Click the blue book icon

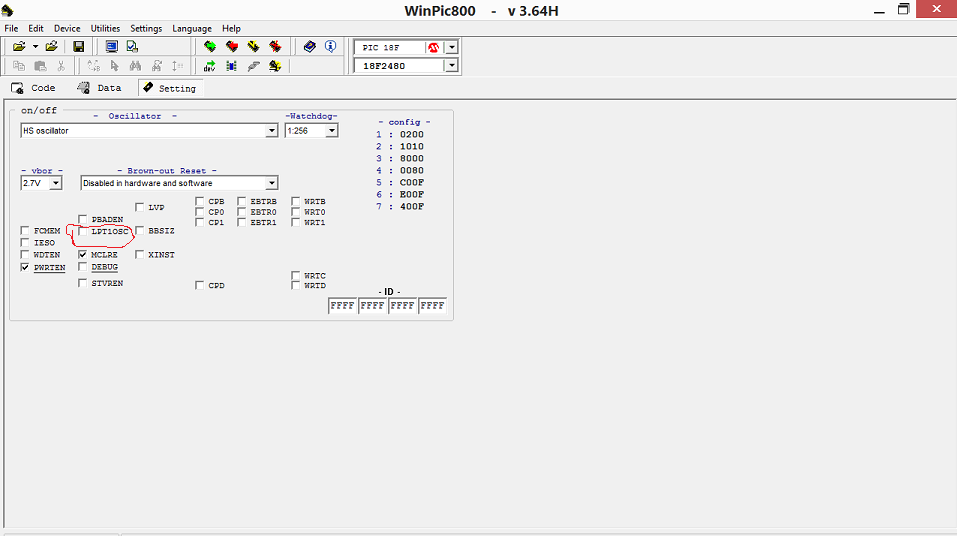[x=310, y=47]
